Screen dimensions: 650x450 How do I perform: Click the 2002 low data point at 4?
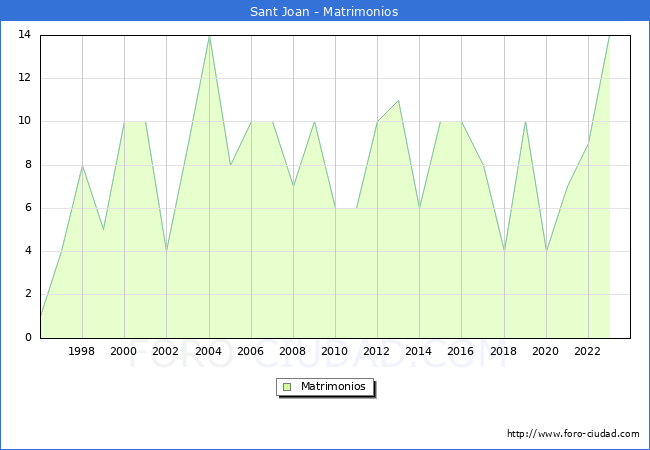(166, 252)
